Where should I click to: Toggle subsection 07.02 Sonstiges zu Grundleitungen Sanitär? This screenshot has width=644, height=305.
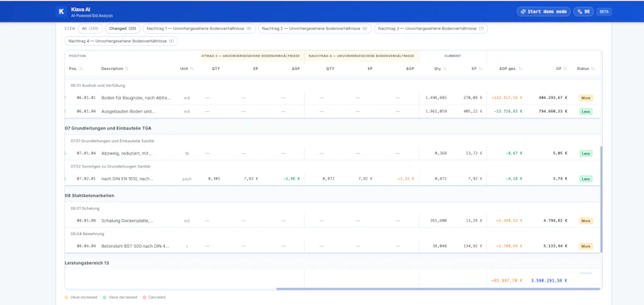110,167
